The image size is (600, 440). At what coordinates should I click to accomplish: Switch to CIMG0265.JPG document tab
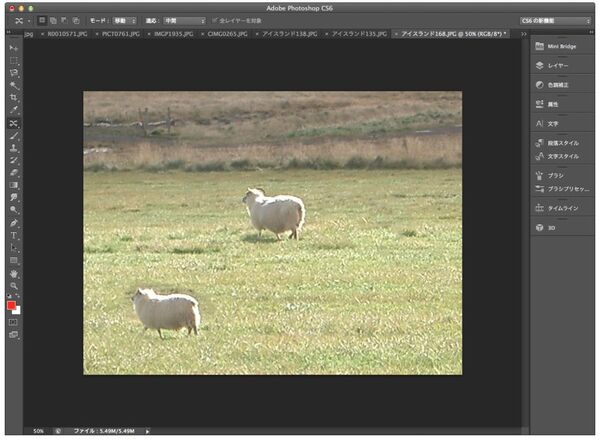click(227, 34)
